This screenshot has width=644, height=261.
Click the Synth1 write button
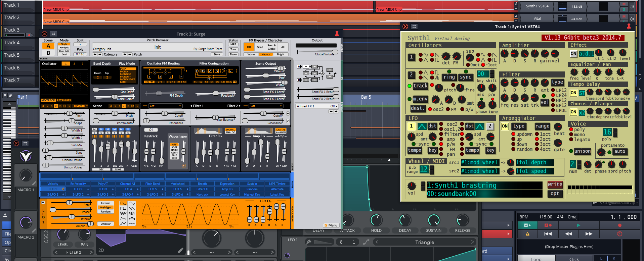(x=555, y=185)
